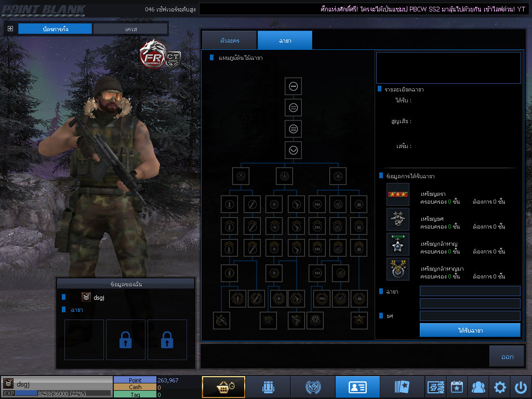Click the three-star ribbon medal icon

click(398, 194)
